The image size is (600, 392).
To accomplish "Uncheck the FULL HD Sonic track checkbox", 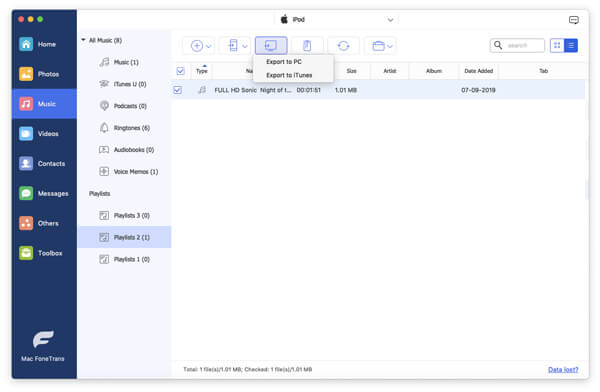I will pos(178,90).
